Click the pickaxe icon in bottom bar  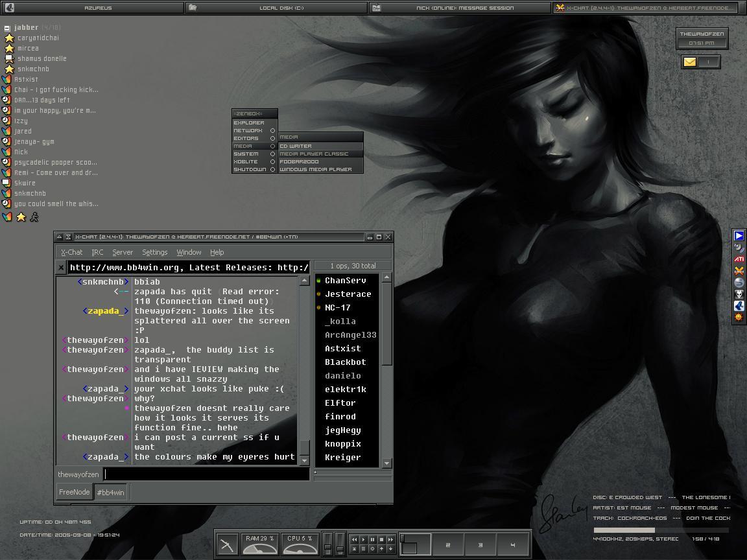point(227,545)
